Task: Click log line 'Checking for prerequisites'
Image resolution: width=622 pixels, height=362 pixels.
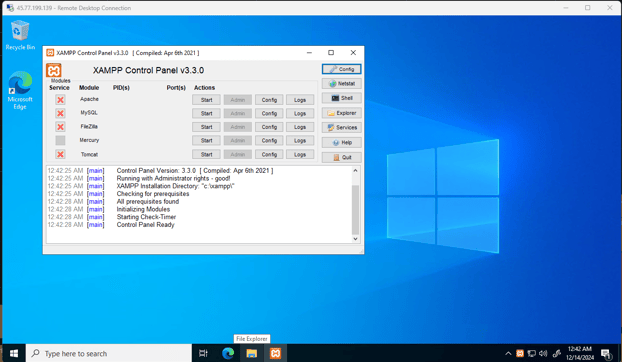Action: [153, 194]
